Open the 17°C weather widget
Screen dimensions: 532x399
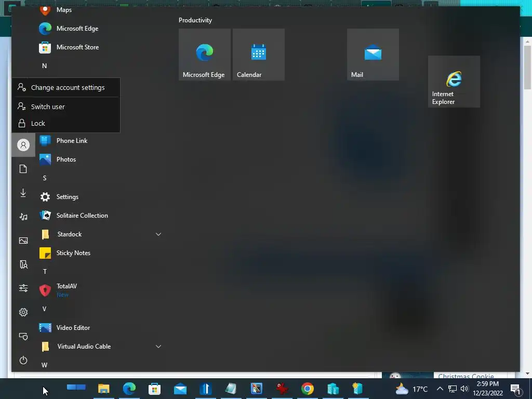411,389
